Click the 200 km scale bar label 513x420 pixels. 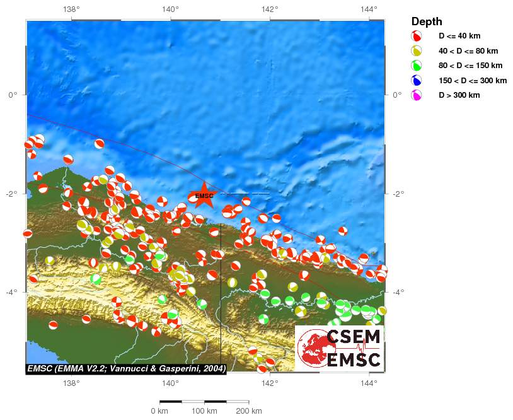[x=248, y=411]
